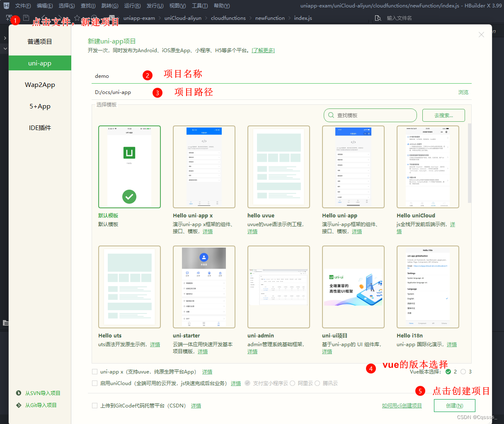Open the 选择(S) menu
Screen dimensions: 504x424
pyautogui.click(x=67, y=6)
